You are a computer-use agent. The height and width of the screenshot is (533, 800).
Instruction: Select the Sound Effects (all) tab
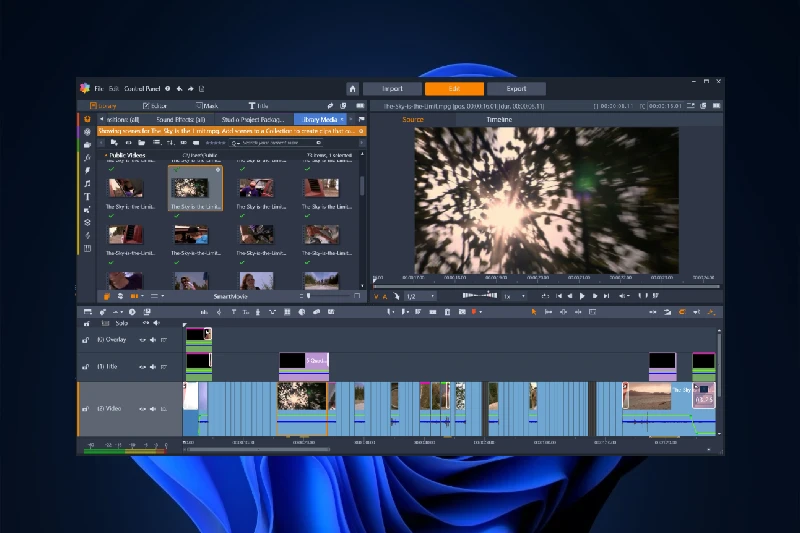tap(181, 119)
